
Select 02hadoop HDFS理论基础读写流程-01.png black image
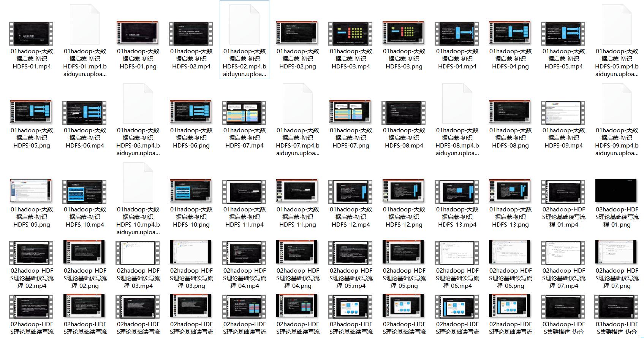(x=617, y=192)
